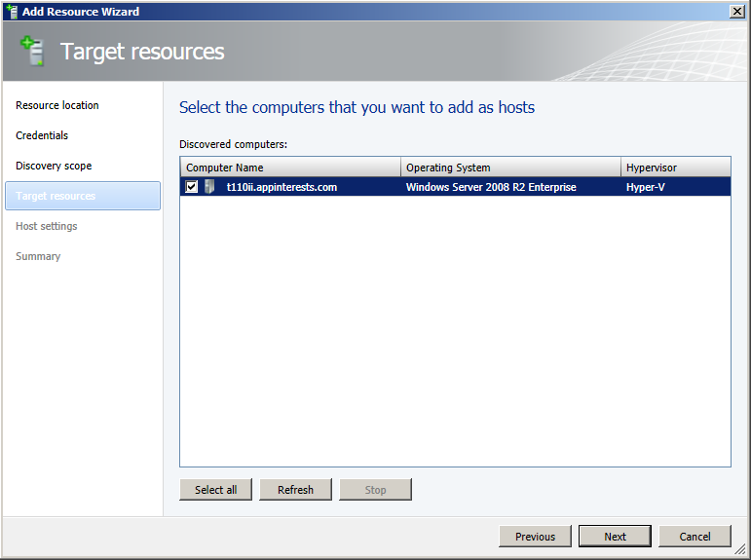This screenshot has width=751, height=560.
Task: Open the Summary step in the sidebar
Action: pyautogui.click(x=38, y=256)
